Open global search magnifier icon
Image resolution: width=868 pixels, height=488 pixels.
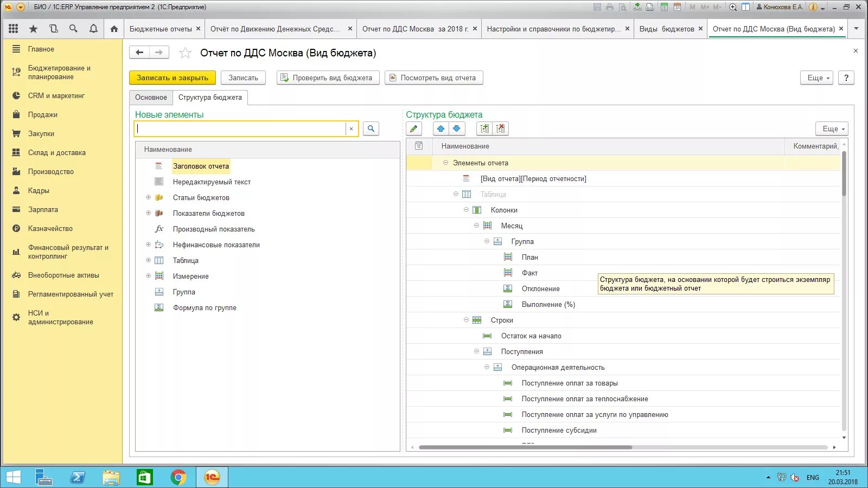click(x=73, y=29)
